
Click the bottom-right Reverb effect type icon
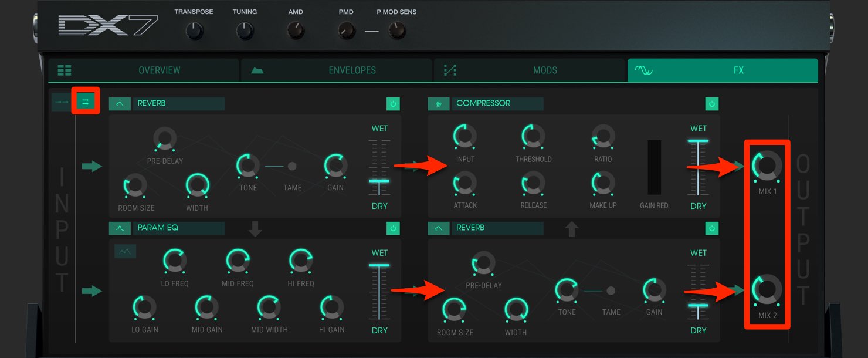pos(439,228)
